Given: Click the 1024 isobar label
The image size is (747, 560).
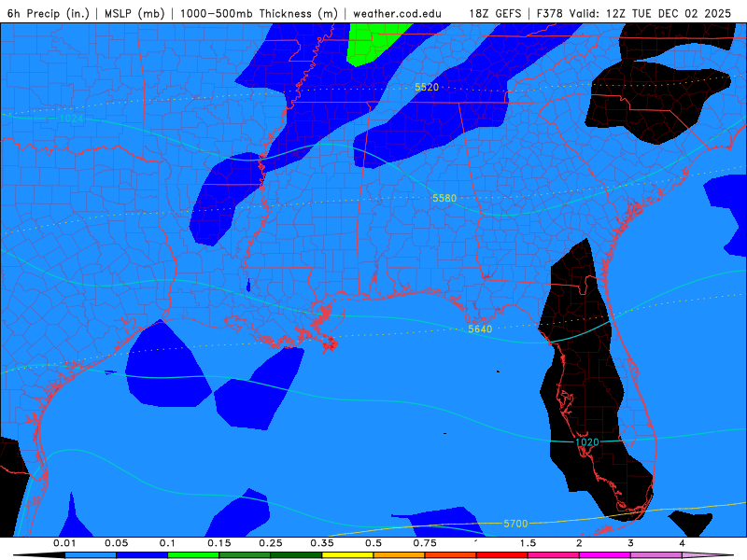Looking at the screenshot, I should [x=72, y=119].
